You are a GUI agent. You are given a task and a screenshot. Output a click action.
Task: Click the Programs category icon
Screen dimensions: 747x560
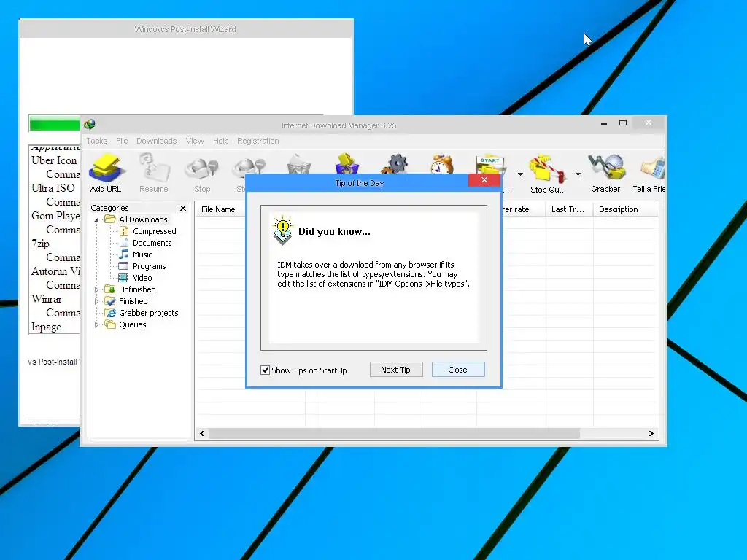(123, 266)
